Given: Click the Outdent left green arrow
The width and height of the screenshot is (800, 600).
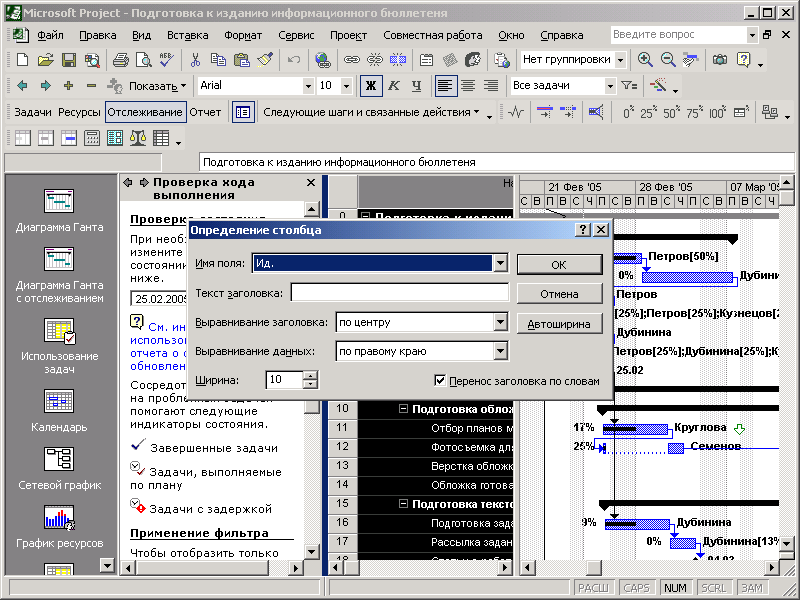Looking at the screenshot, I should (x=22, y=86).
